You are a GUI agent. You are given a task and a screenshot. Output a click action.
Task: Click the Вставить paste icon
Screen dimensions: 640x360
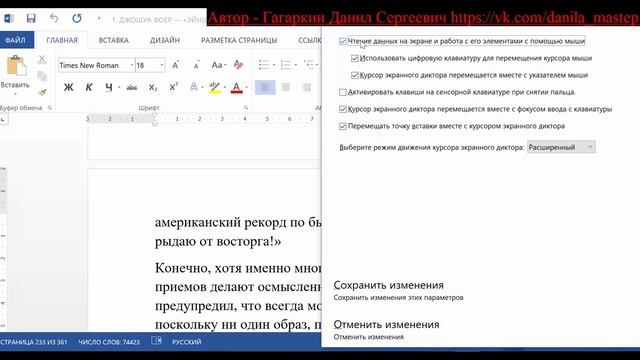coord(16,66)
